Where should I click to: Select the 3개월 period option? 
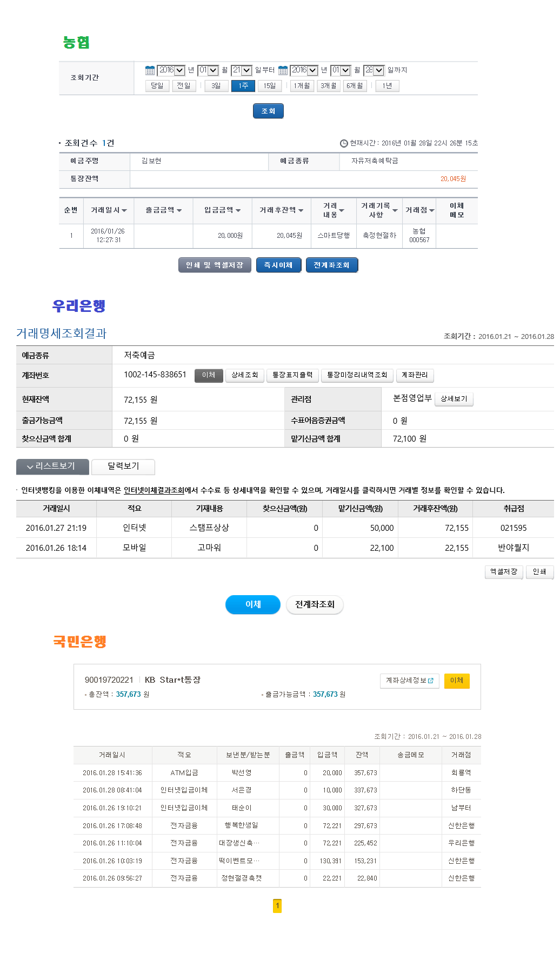329,86
